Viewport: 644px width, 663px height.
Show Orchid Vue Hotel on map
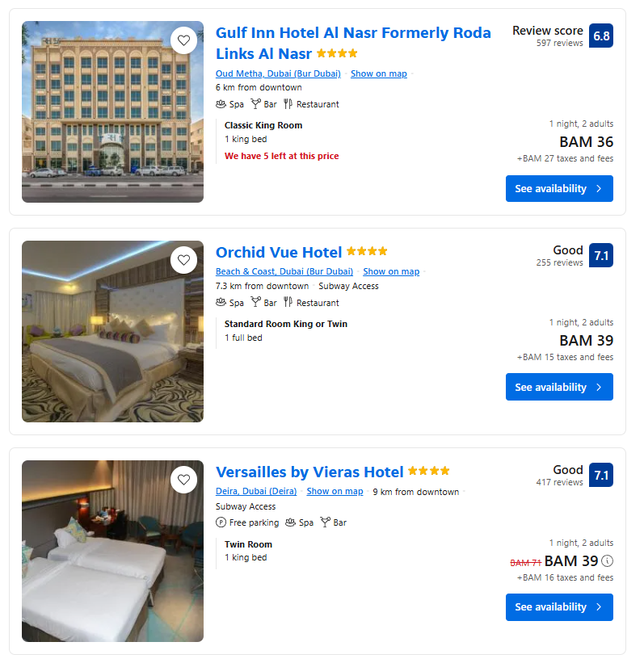point(391,271)
